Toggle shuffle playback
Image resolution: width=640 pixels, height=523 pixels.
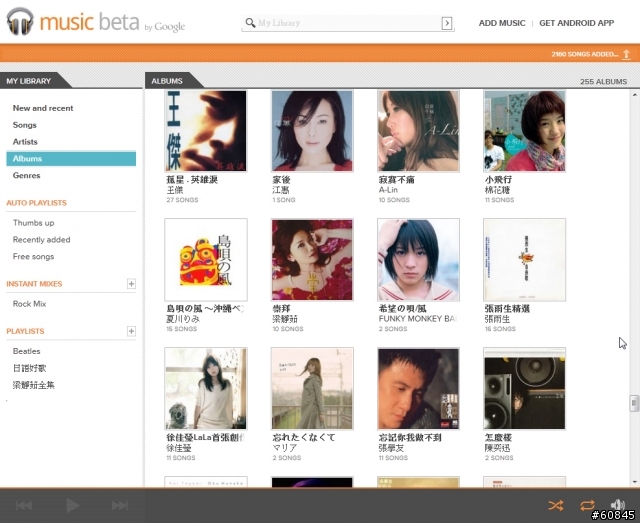556,505
